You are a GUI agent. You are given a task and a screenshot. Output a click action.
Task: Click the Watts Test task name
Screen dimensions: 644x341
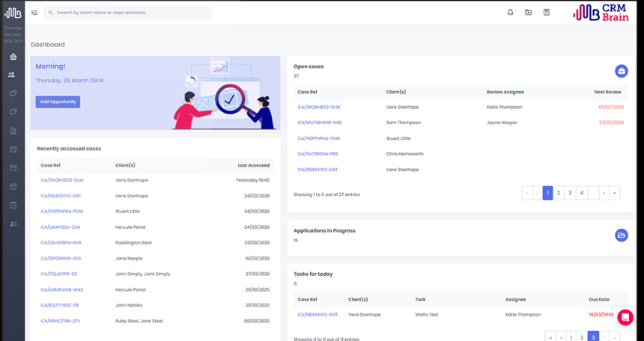point(426,315)
